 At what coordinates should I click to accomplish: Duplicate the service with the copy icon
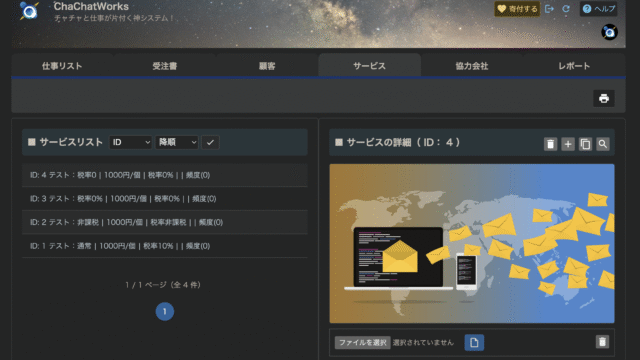(x=585, y=144)
